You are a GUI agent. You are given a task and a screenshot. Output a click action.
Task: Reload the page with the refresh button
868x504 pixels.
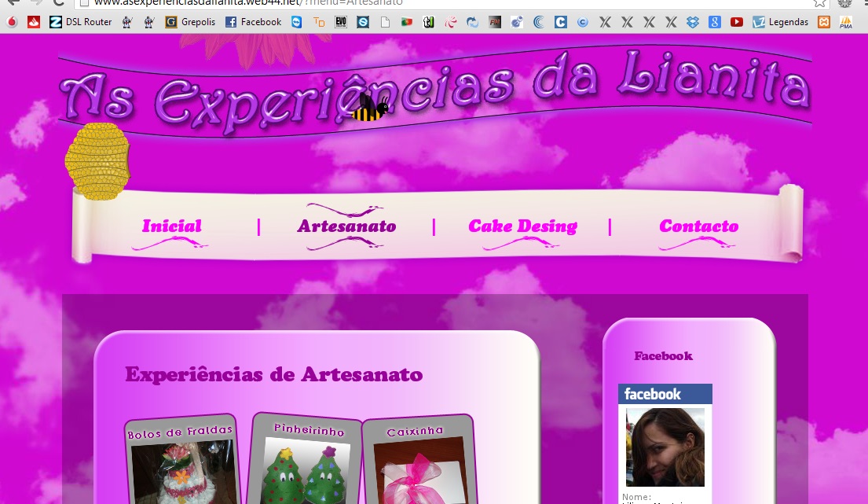(59, 3)
